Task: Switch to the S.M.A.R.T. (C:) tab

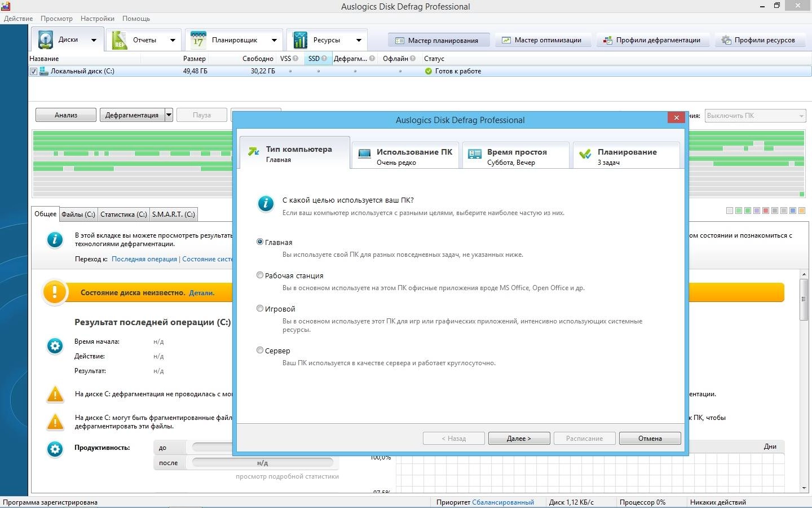Action: pyautogui.click(x=174, y=214)
